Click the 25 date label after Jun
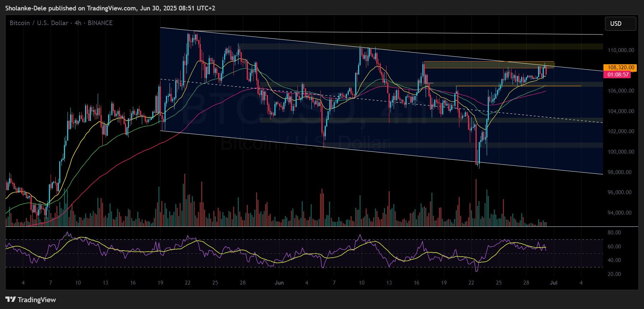 [x=499, y=283]
